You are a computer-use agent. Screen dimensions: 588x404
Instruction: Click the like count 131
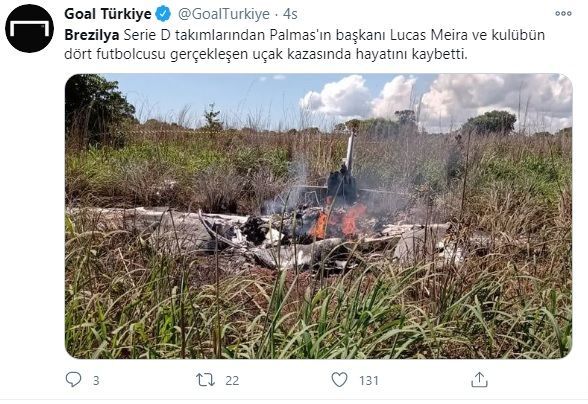click(x=369, y=380)
